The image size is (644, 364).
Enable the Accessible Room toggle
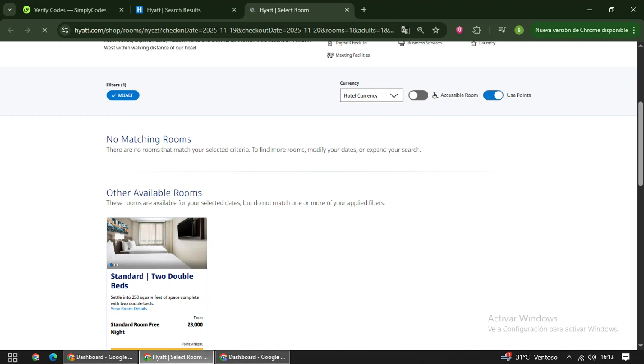[x=418, y=95]
